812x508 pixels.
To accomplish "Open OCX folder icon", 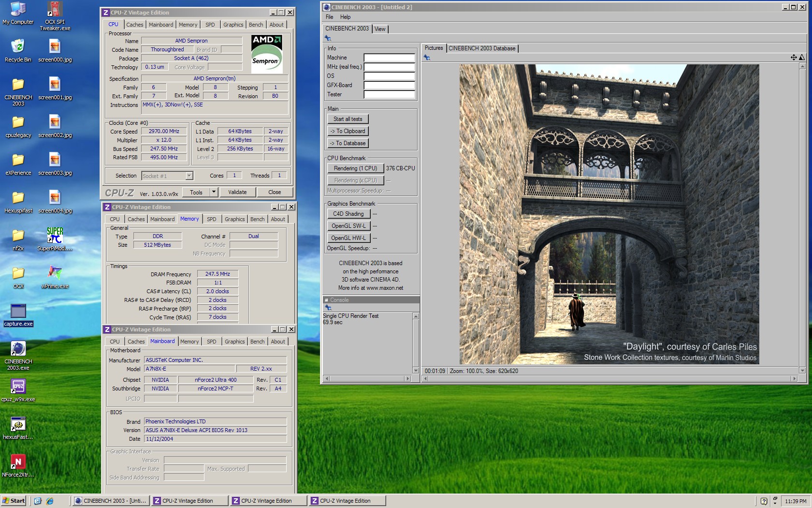I will pyautogui.click(x=18, y=277).
